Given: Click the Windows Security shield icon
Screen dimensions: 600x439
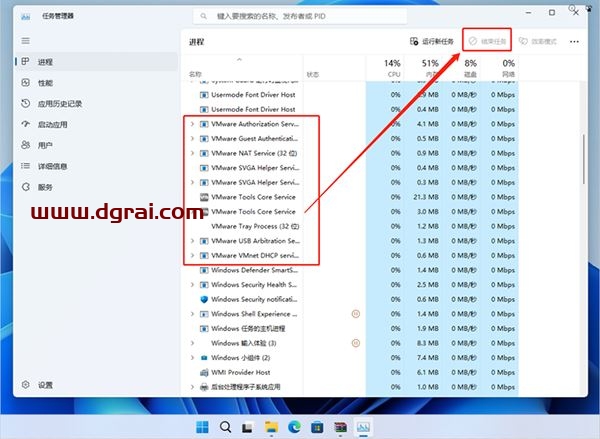Looking at the screenshot, I should tap(204, 299).
